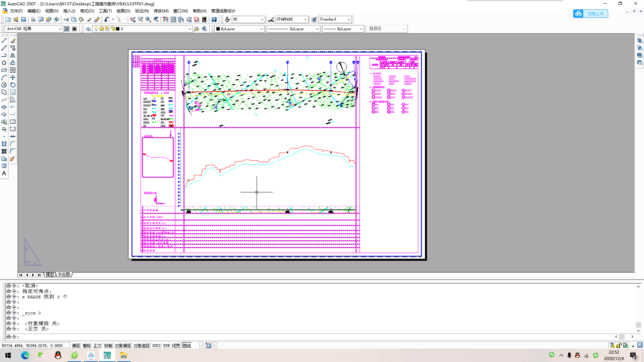Open the layer list dropdown
644x362 pixels.
point(190,29)
